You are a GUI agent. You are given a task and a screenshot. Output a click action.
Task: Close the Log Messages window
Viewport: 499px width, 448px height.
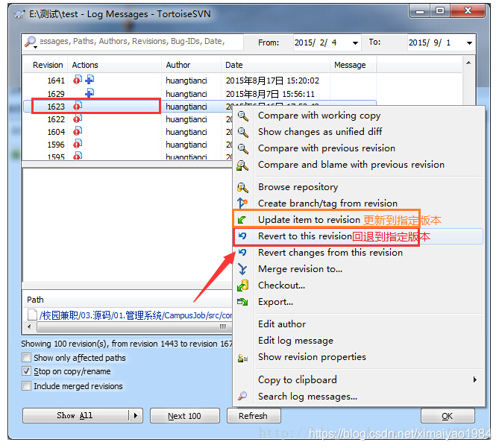coord(468,11)
